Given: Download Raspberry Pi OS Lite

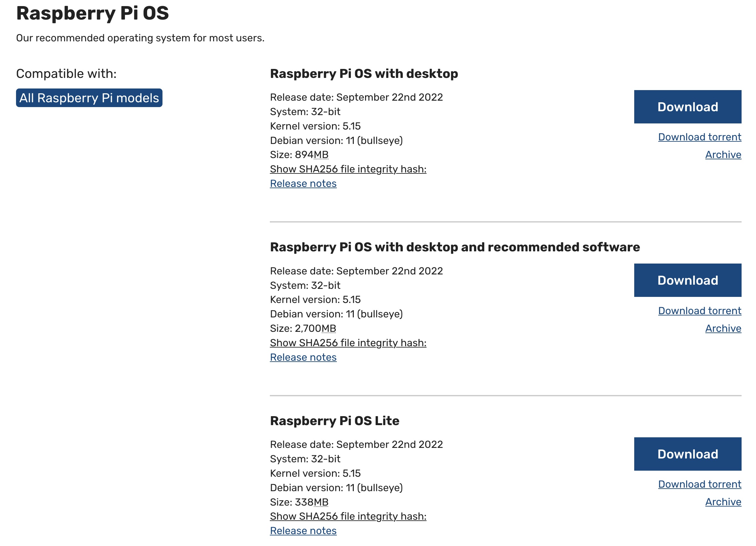Looking at the screenshot, I should click(687, 454).
